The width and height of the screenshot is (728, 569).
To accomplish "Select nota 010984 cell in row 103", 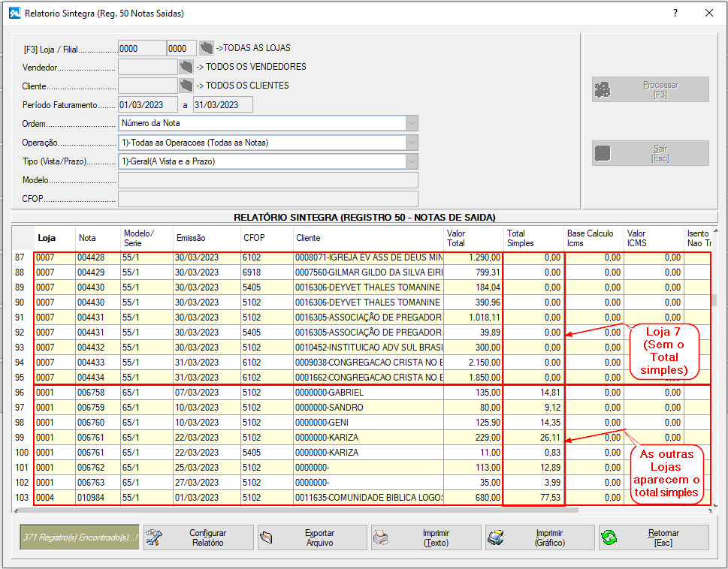I will pos(98,498).
